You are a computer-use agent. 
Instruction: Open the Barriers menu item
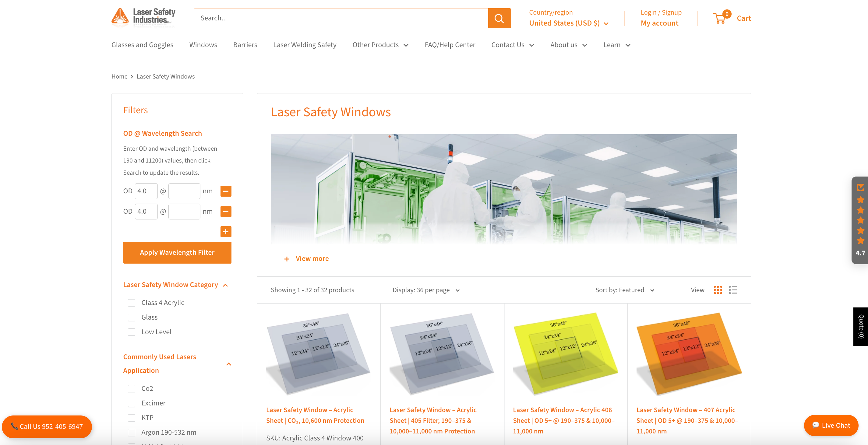tap(245, 45)
